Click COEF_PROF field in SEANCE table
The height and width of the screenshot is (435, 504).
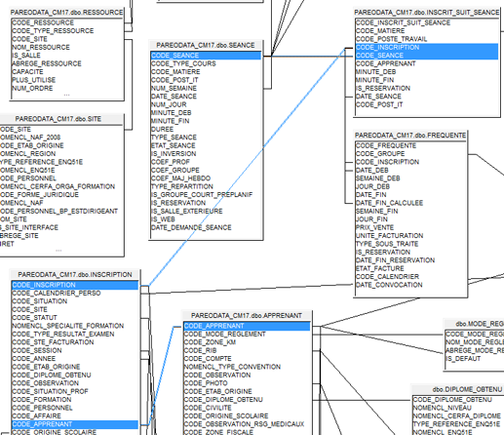pyautogui.click(x=171, y=162)
